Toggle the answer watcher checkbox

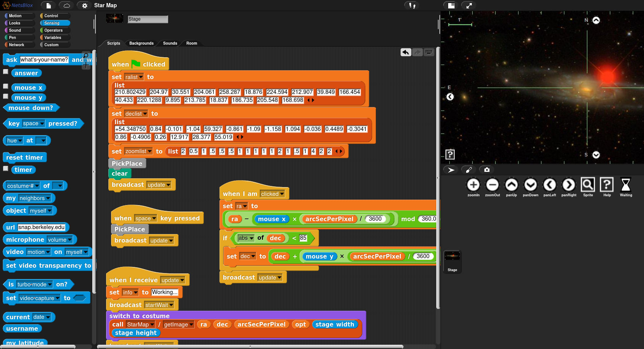(x=6, y=71)
